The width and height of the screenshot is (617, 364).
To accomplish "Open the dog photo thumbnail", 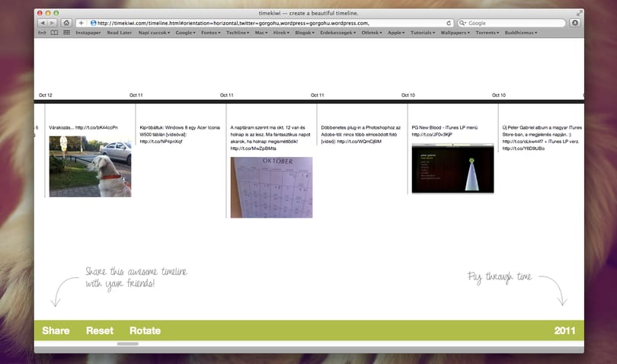I will 90,167.
